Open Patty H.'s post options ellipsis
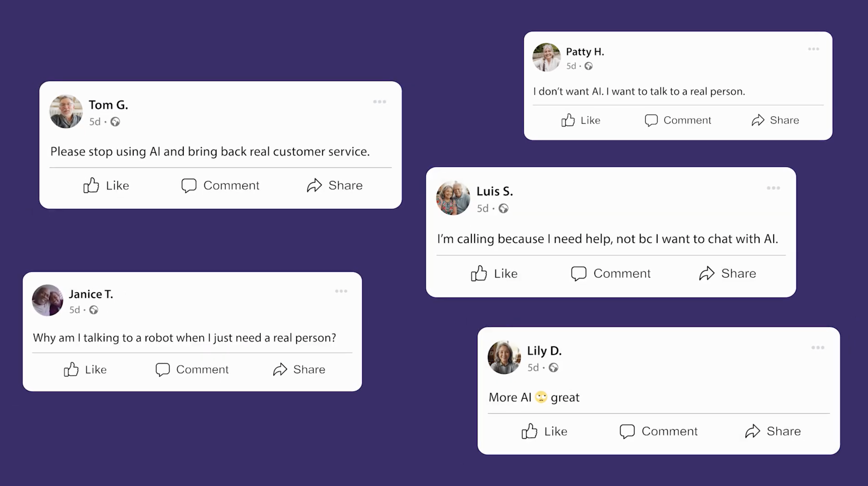Screen dimensions: 868x486 814,49
